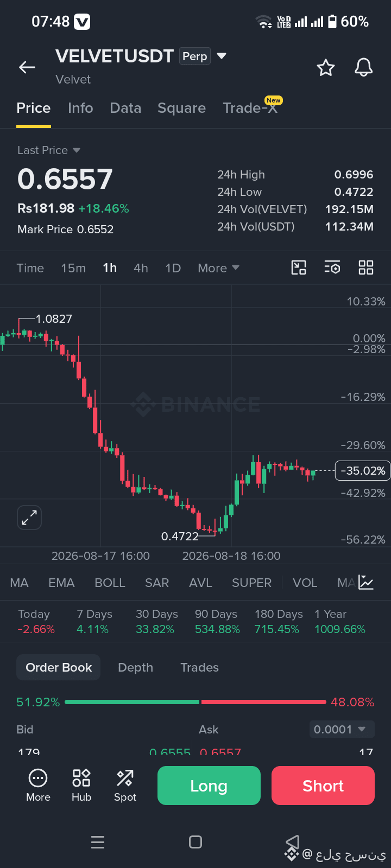This screenshot has width=391, height=868.
Task: Open the Trade-X tab
Action: coord(250,108)
